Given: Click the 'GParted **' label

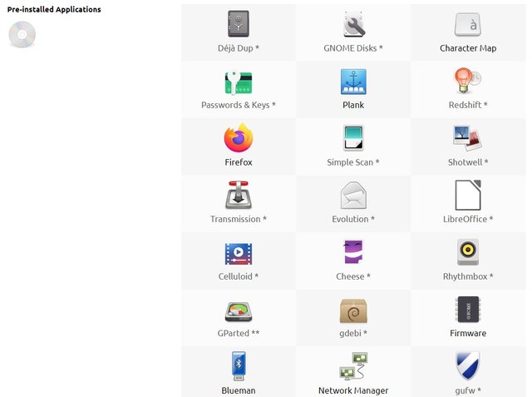Looking at the screenshot, I should (239, 333).
